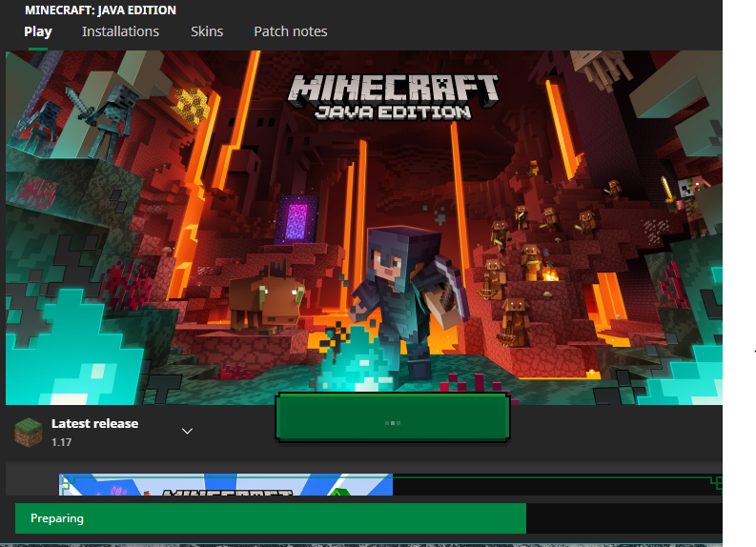Go to the Skins tab
The height and width of the screenshot is (547, 756).
point(207,31)
